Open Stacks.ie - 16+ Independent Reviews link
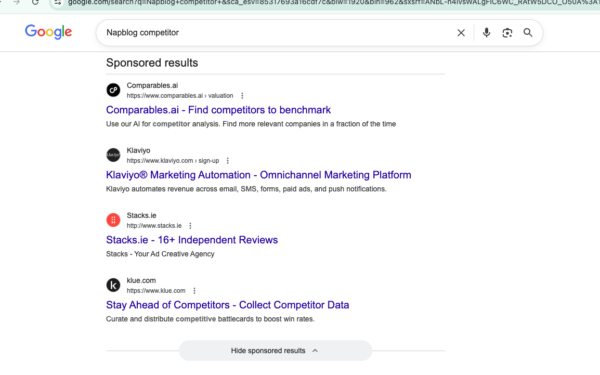 [192, 240]
